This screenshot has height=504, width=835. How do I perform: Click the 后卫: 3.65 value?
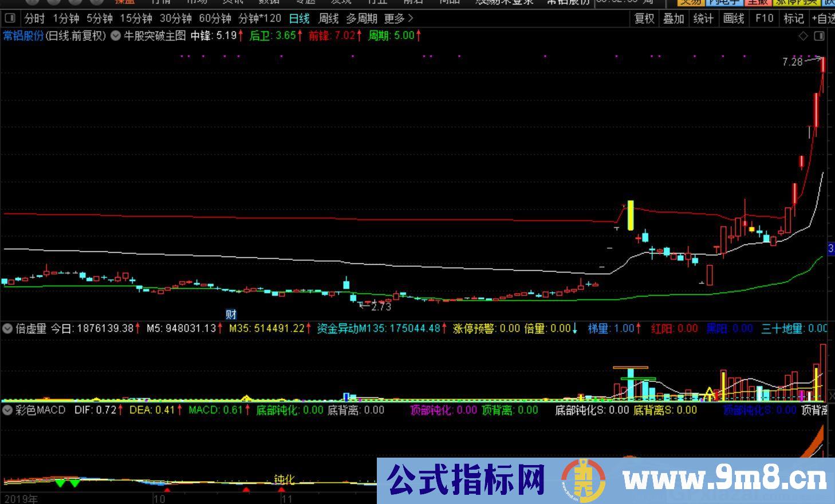[275, 36]
